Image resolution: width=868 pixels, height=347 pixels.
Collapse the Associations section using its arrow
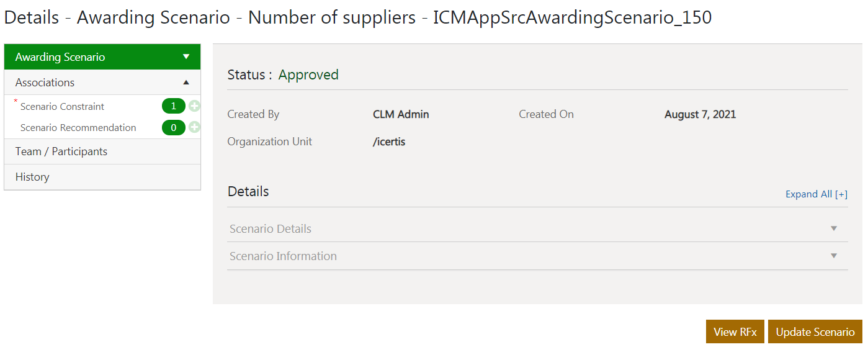tap(186, 83)
